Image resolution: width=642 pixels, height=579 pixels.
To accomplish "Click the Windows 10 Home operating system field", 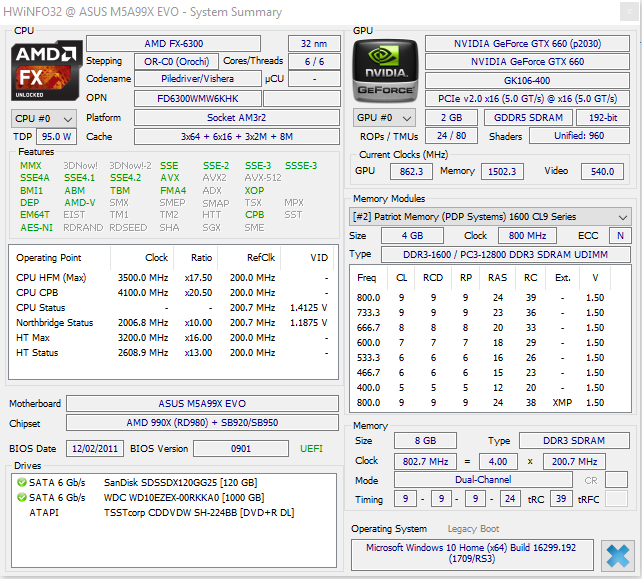I will click(472, 554).
